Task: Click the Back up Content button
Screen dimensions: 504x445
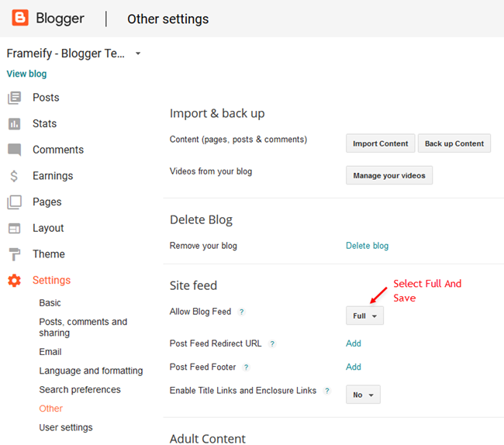Action: click(454, 143)
